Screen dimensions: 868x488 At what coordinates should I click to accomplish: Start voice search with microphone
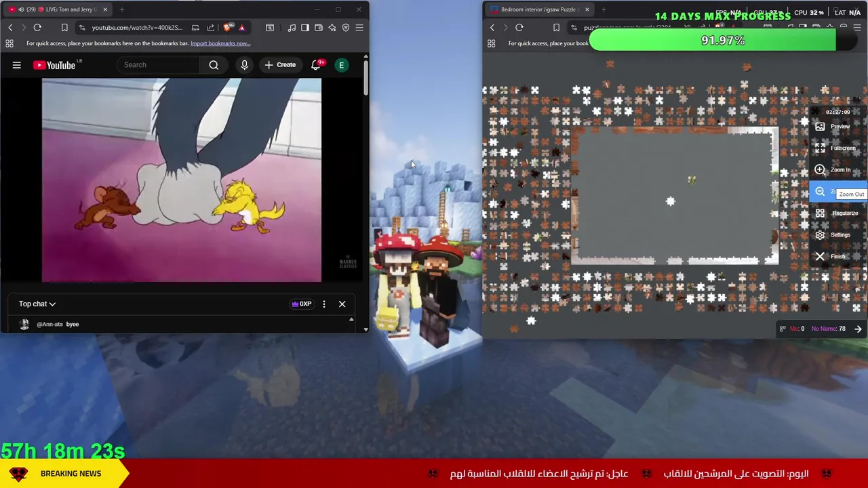[x=244, y=65]
